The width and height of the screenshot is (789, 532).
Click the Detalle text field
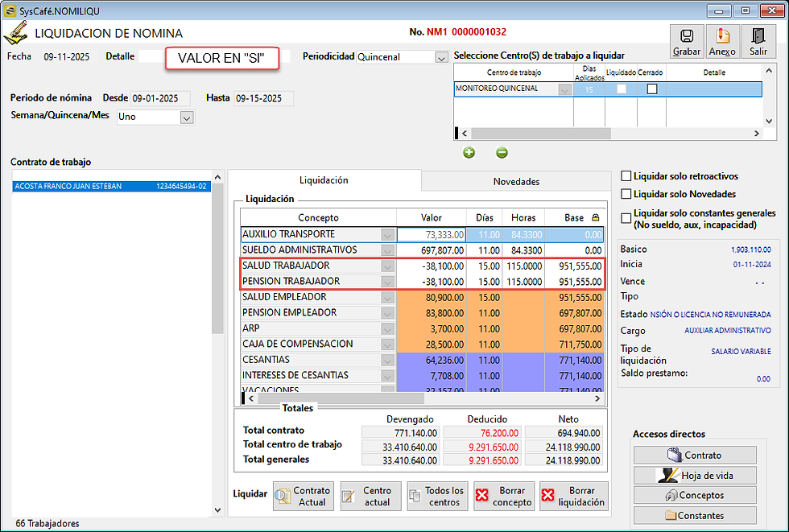click(x=214, y=56)
